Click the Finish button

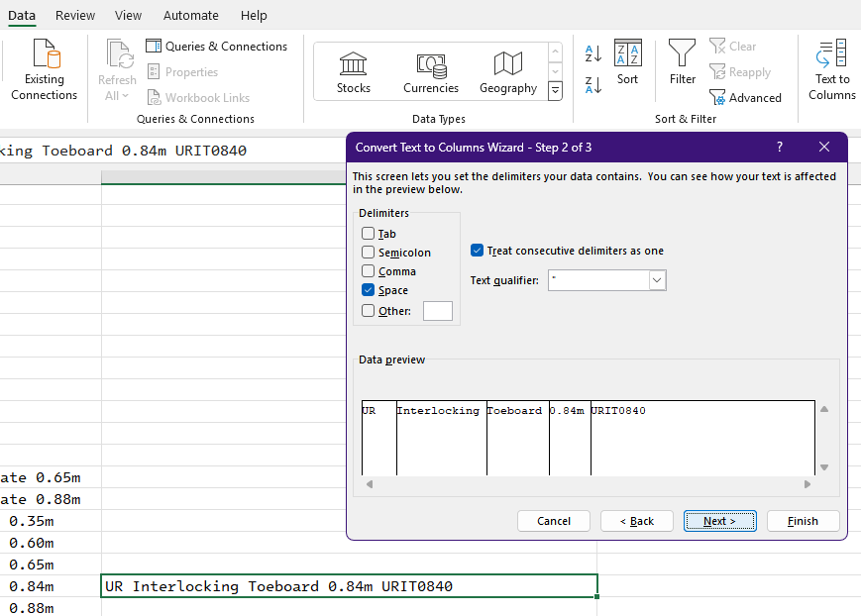click(x=803, y=521)
